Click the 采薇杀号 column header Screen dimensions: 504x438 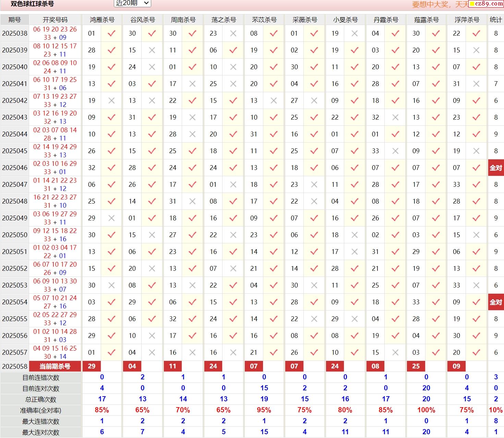(x=304, y=20)
